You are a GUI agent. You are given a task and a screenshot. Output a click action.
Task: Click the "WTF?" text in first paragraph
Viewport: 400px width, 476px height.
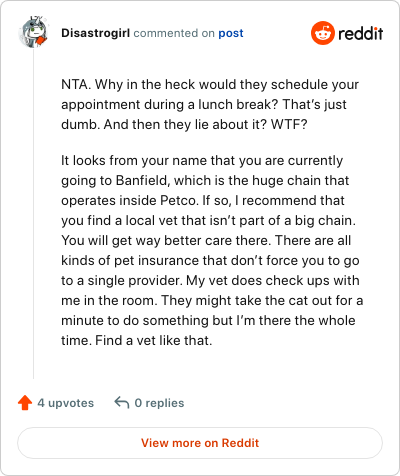[x=289, y=124]
